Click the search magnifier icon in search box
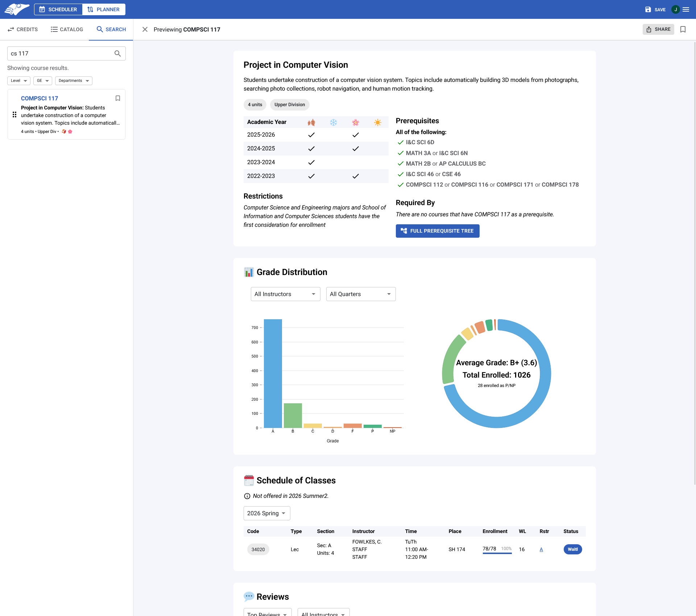This screenshot has height=616, width=696. [117, 54]
